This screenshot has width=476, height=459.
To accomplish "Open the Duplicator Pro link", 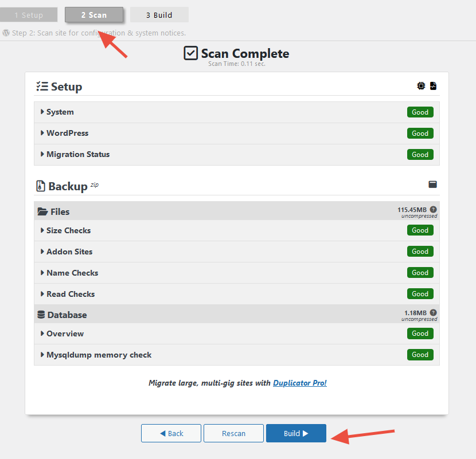I will [x=300, y=383].
